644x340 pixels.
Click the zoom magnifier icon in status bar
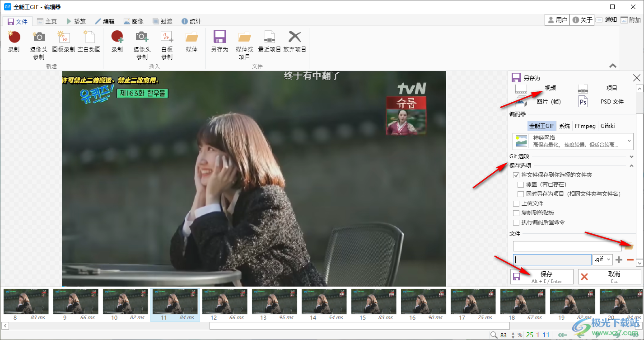point(495,335)
